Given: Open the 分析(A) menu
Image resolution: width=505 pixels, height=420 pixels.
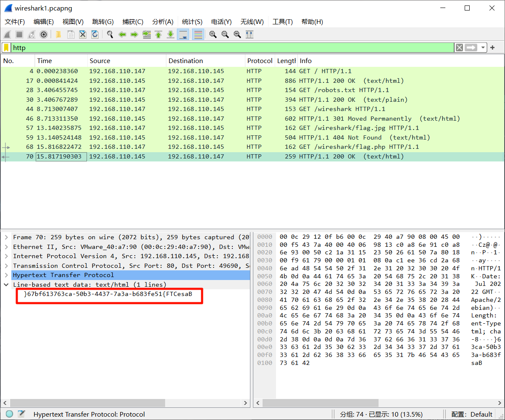Looking at the screenshot, I should pyautogui.click(x=163, y=22).
